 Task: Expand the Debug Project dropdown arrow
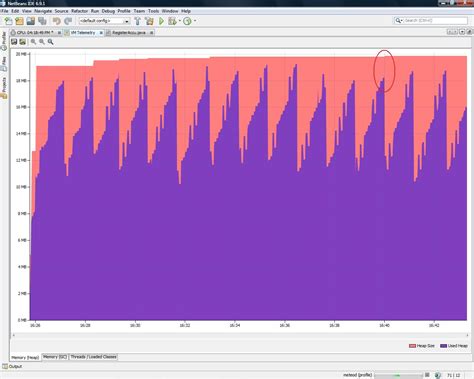[x=179, y=21]
